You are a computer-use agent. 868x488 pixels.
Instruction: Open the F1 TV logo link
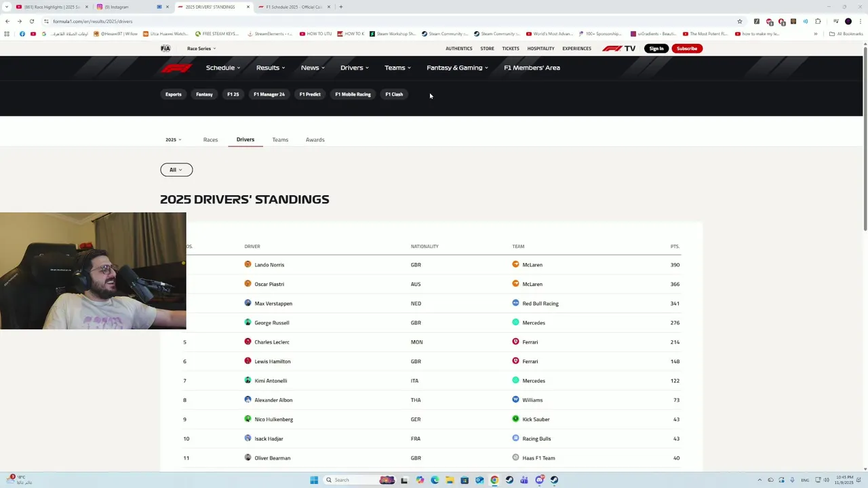618,48
